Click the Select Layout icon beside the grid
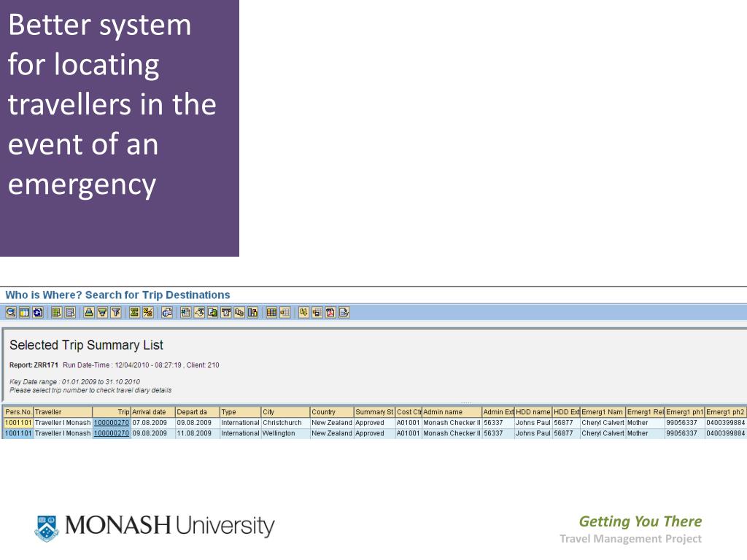 pyautogui.click(x=285, y=312)
